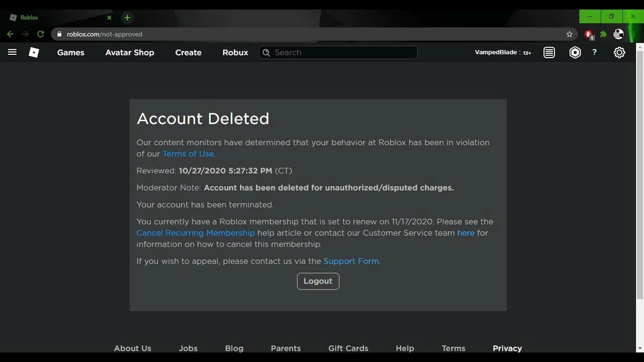Open the Privacy footer link
Image resolution: width=644 pixels, height=362 pixels.
[507, 348]
